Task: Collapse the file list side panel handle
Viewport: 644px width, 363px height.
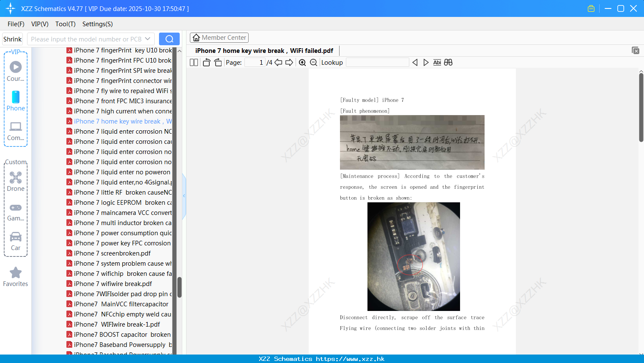Action: click(184, 196)
